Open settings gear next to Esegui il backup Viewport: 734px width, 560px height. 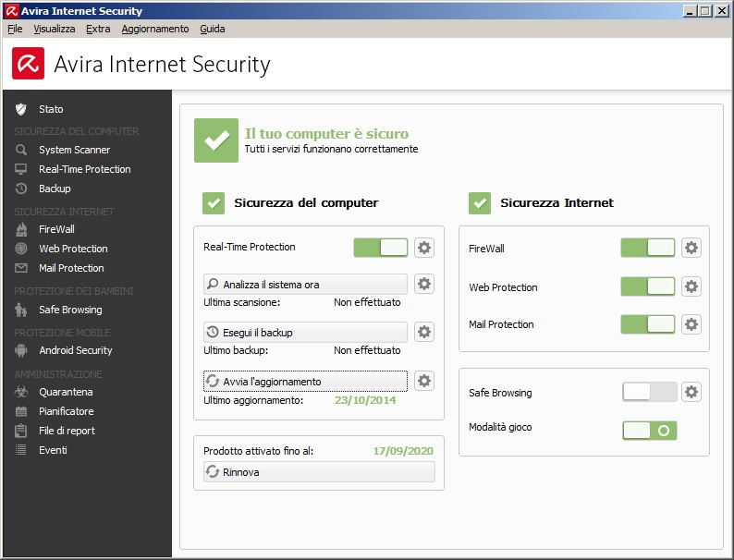424,332
